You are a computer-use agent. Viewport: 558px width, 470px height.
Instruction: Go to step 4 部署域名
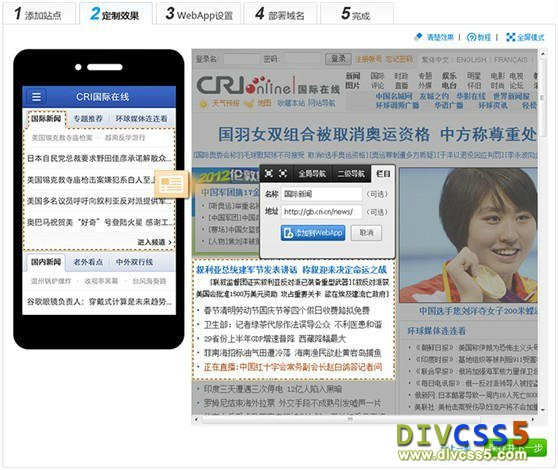coord(280,15)
